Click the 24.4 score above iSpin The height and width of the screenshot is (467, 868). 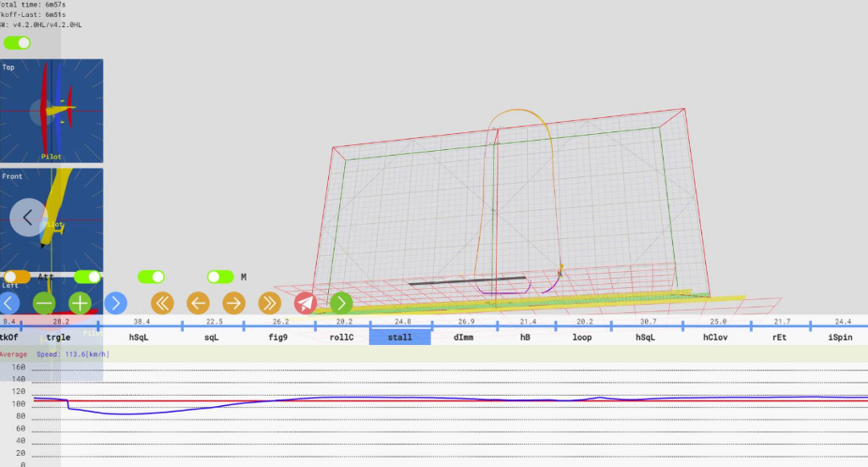(x=843, y=321)
